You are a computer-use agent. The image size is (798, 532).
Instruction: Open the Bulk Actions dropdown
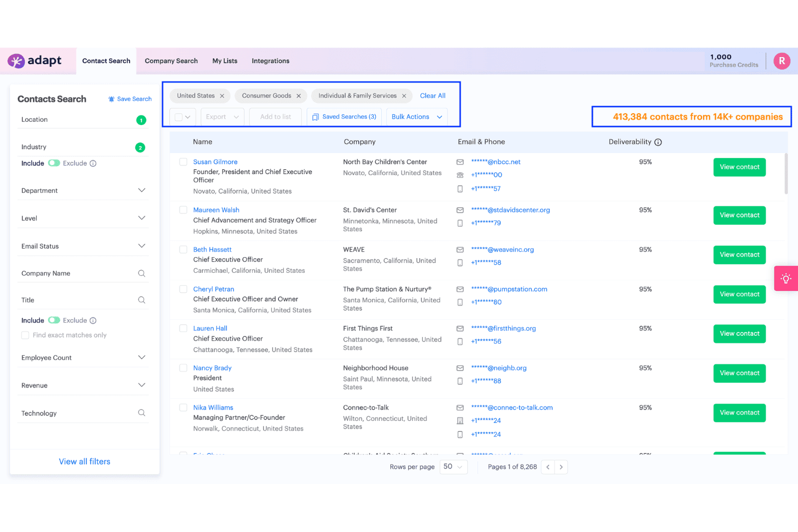click(x=417, y=117)
